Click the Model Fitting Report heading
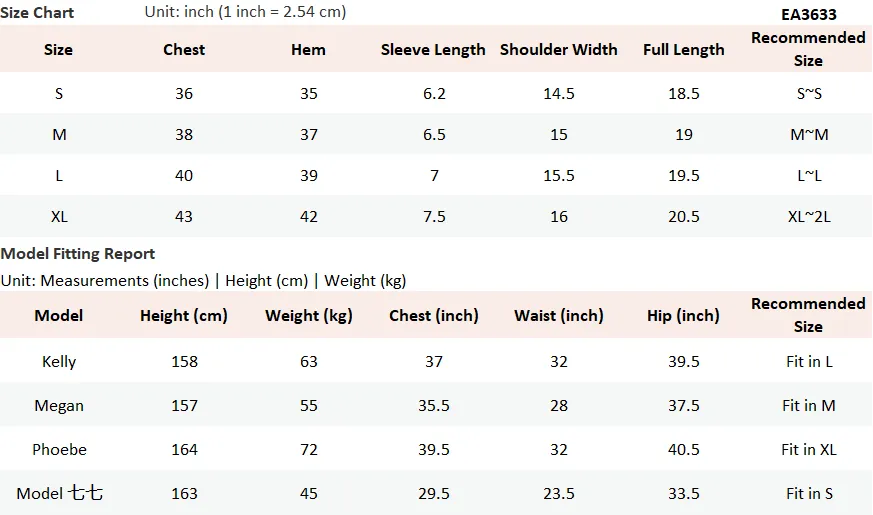 pyautogui.click(x=77, y=254)
